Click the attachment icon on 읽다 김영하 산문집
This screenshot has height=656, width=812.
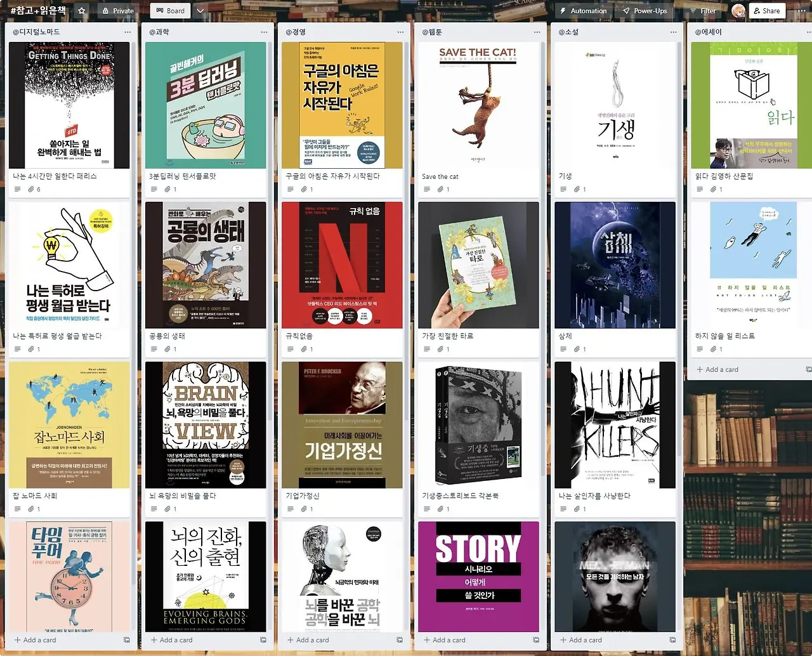[712, 189]
